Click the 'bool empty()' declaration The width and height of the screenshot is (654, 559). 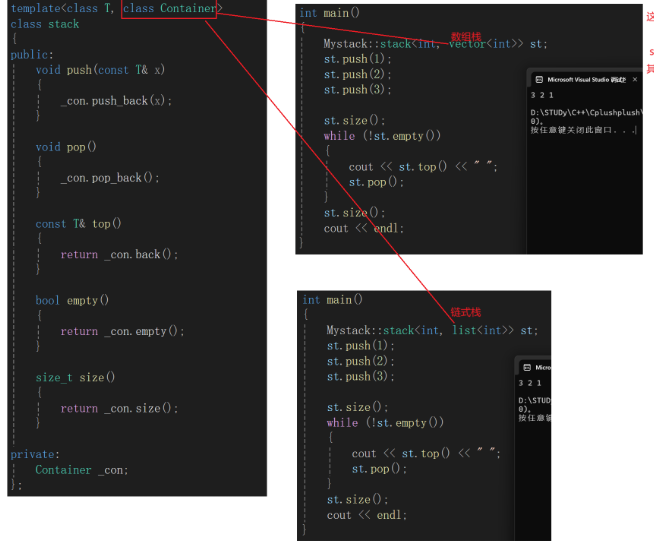coord(72,300)
